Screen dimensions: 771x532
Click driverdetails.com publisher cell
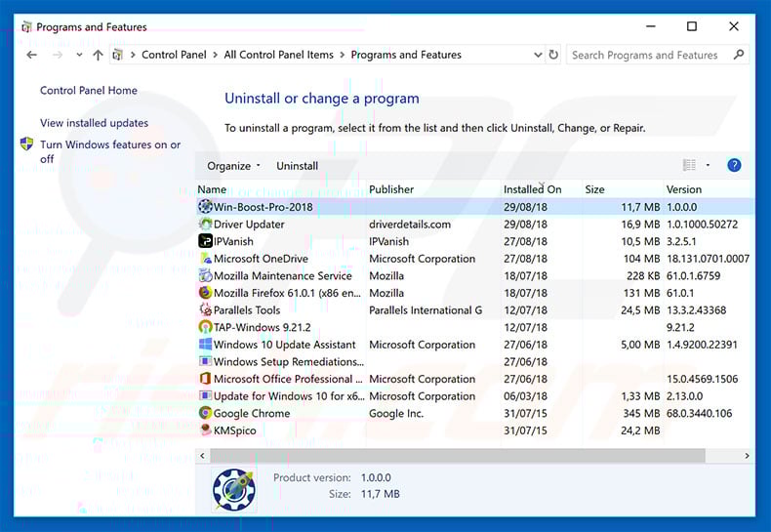coord(410,225)
